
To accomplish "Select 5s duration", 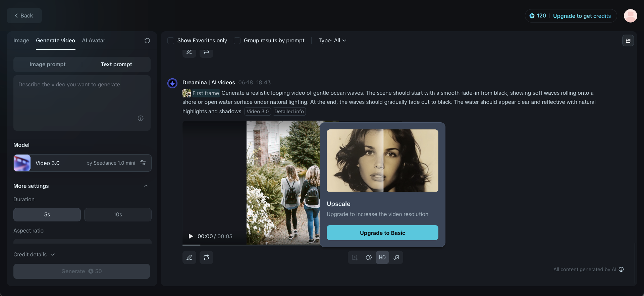I will point(47,215).
